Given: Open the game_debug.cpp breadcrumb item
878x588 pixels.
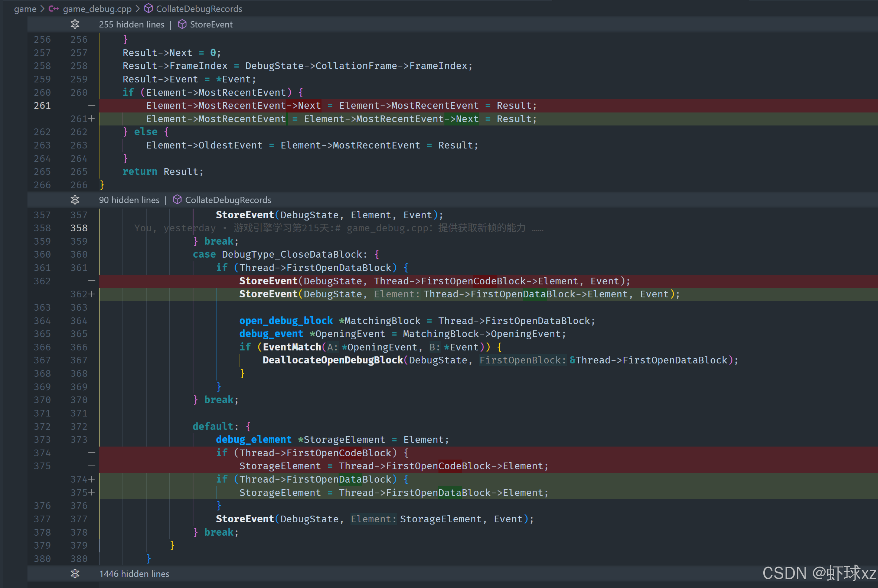Looking at the screenshot, I should click(x=97, y=9).
